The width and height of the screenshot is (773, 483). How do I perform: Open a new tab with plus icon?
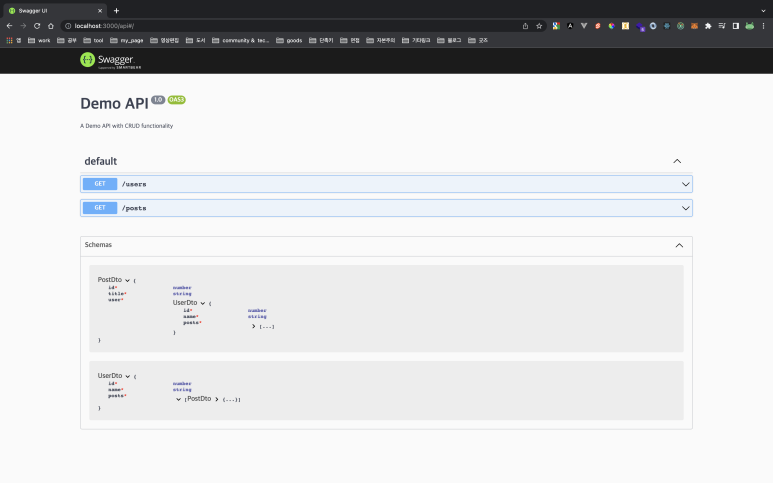116,10
